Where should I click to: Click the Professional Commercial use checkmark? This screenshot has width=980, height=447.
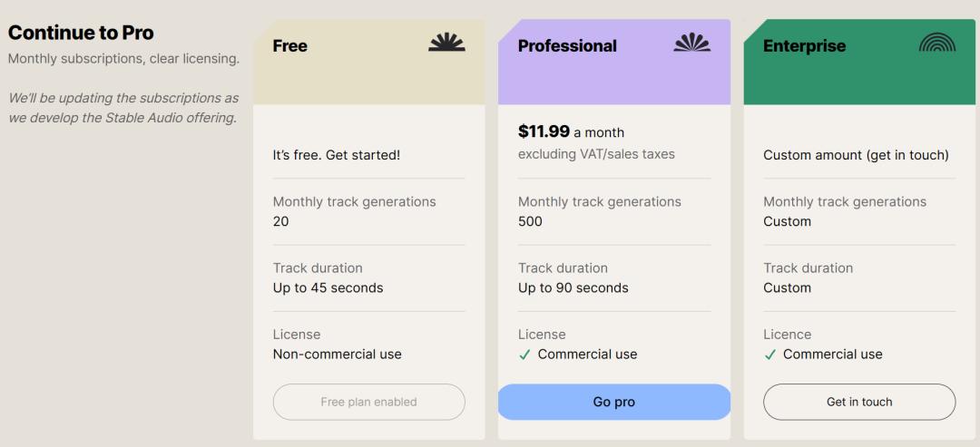[x=524, y=355]
